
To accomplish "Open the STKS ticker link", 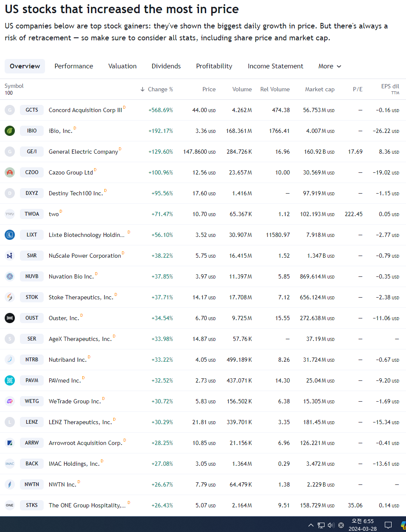I will coord(32,505).
